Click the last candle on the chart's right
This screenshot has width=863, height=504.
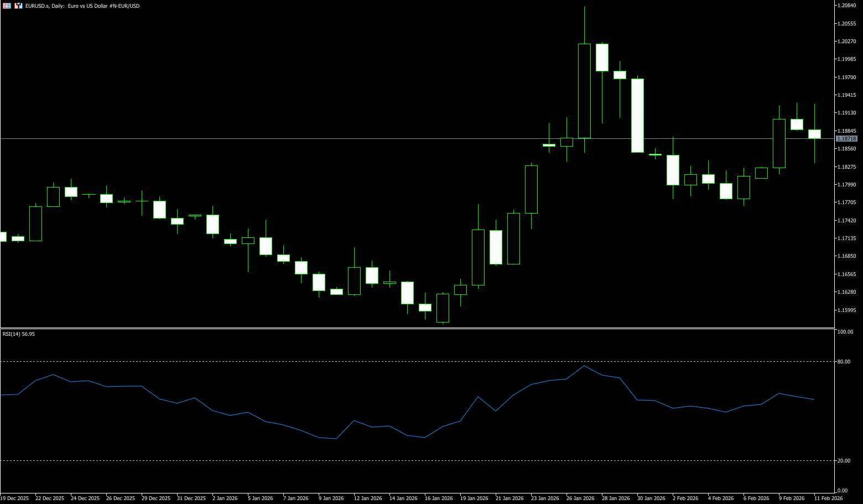[x=814, y=134]
